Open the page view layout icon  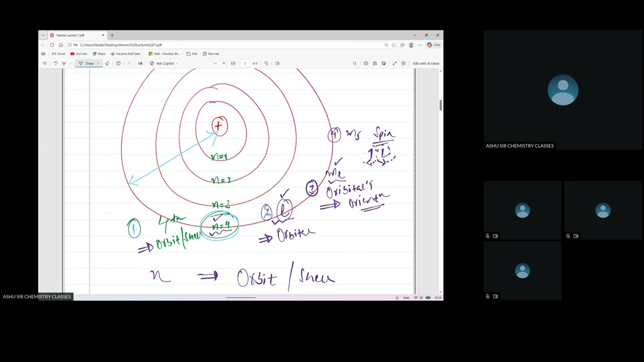118,63
